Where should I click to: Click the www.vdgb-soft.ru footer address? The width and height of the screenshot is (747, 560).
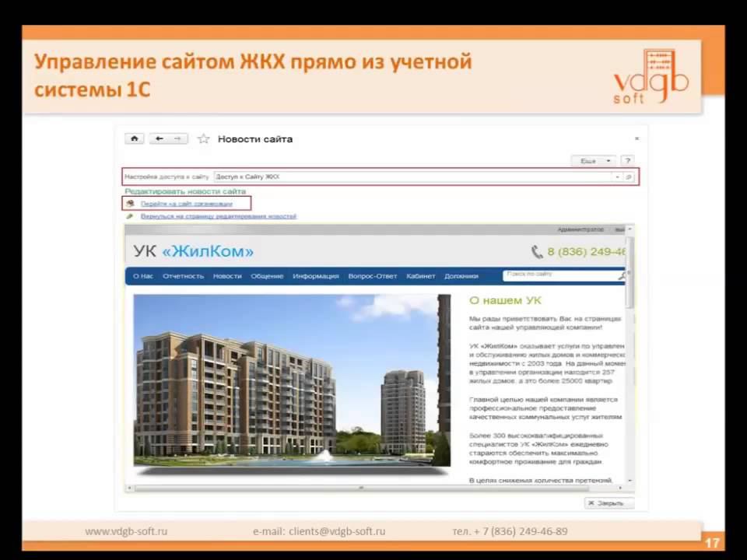tap(126, 531)
